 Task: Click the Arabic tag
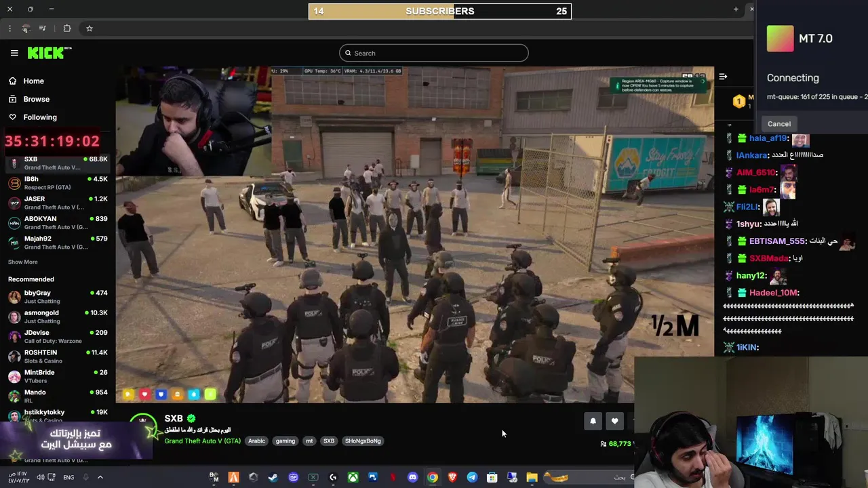[x=256, y=441]
